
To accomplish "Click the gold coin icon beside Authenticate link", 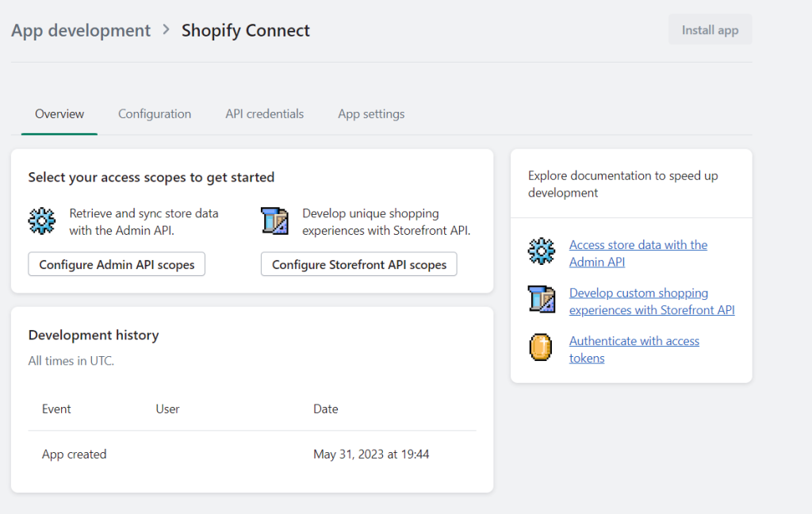I will pos(541,347).
